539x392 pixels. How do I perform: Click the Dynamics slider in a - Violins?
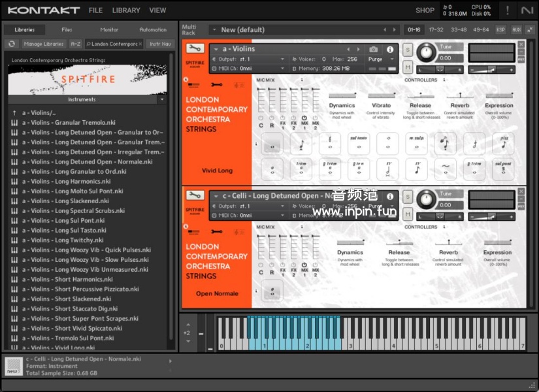342,96
